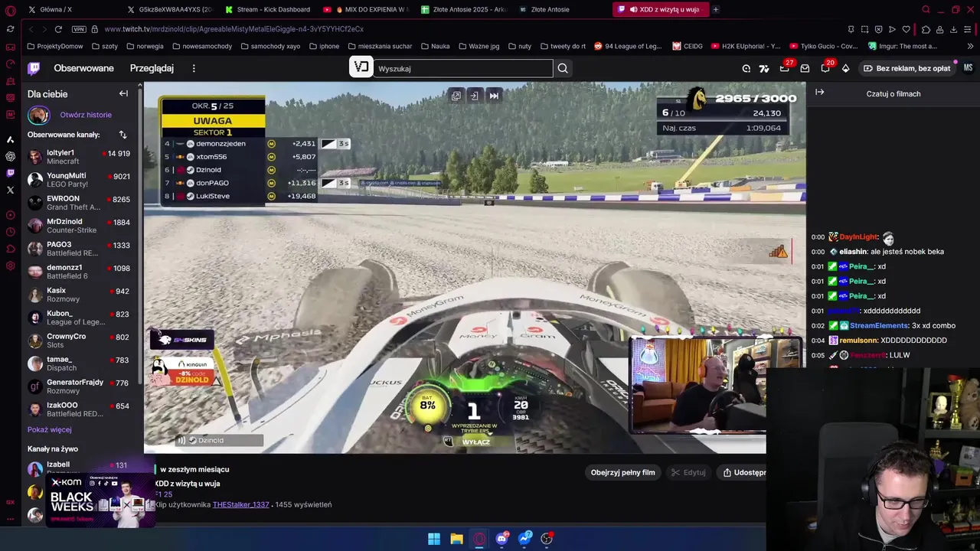Open the 7TV extension icon
This screenshot has height=551, width=980.
(763, 68)
